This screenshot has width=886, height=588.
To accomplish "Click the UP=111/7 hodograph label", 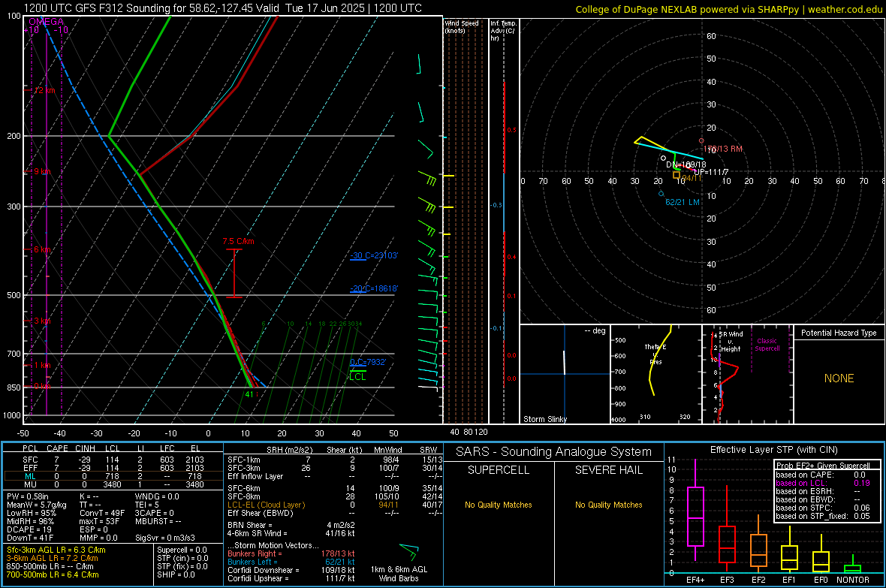I will click(711, 172).
